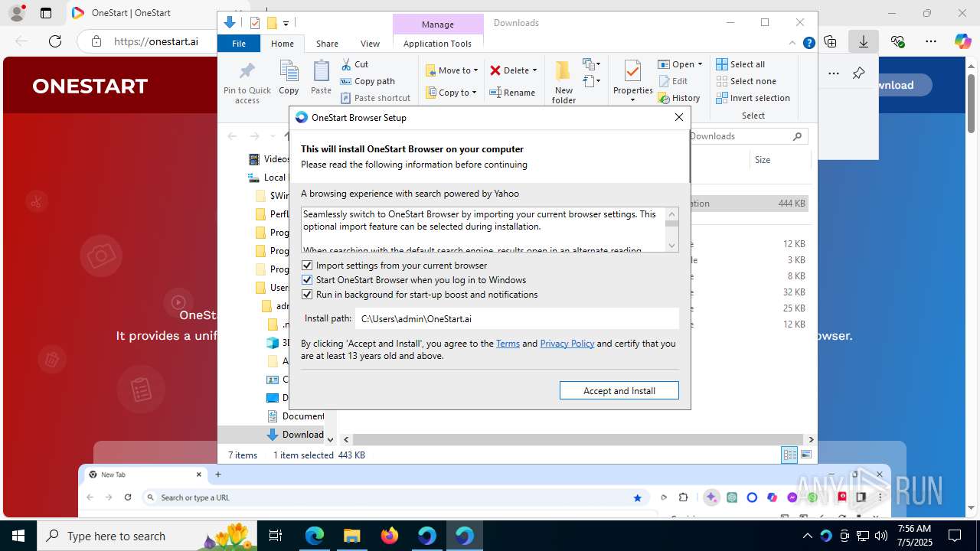This screenshot has height=551, width=980.
Task: Refresh the Edge page
Action: (55, 41)
